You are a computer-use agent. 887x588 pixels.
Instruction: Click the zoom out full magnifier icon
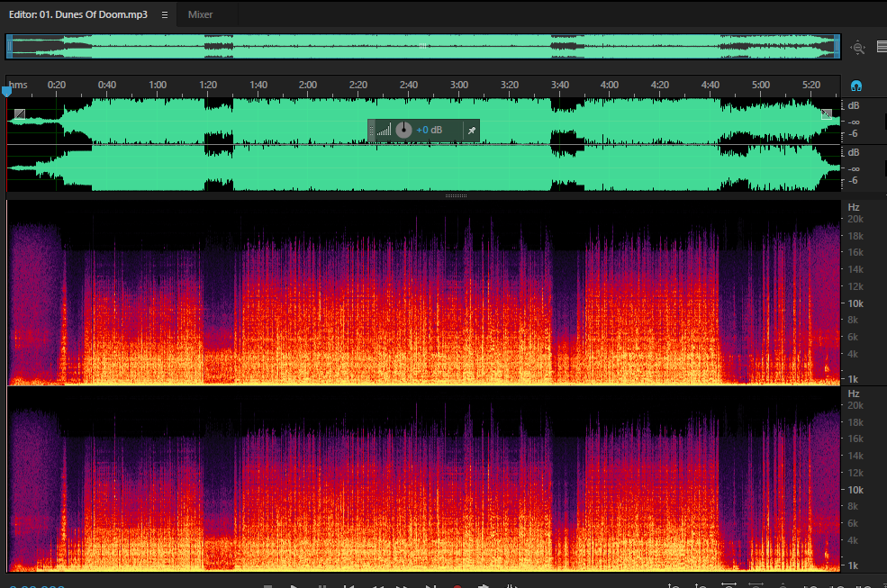click(x=858, y=48)
